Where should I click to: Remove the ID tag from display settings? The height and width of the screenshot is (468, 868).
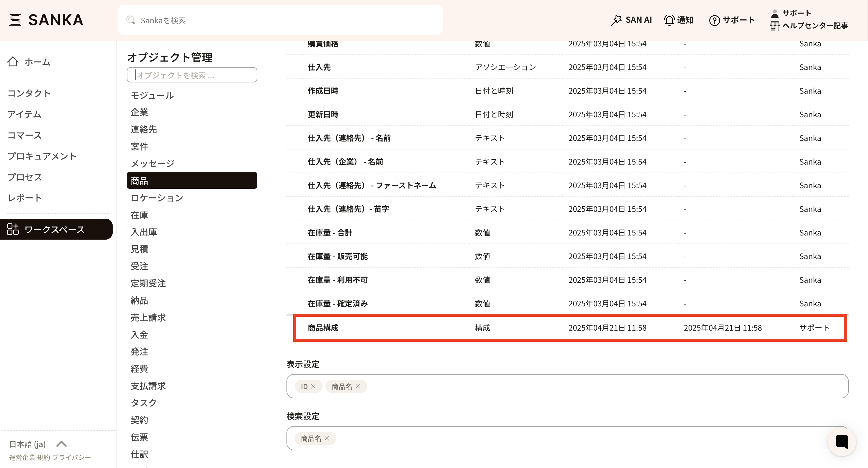click(313, 386)
